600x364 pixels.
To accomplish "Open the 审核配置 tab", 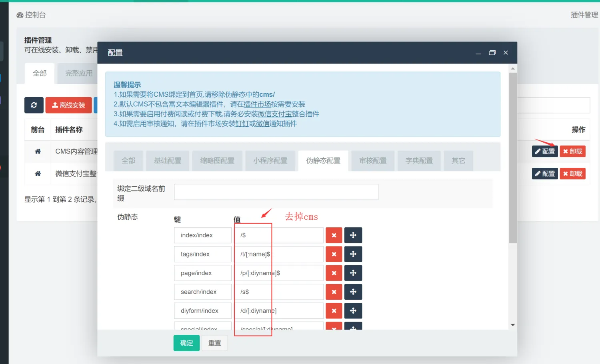I will pyautogui.click(x=373, y=161).
